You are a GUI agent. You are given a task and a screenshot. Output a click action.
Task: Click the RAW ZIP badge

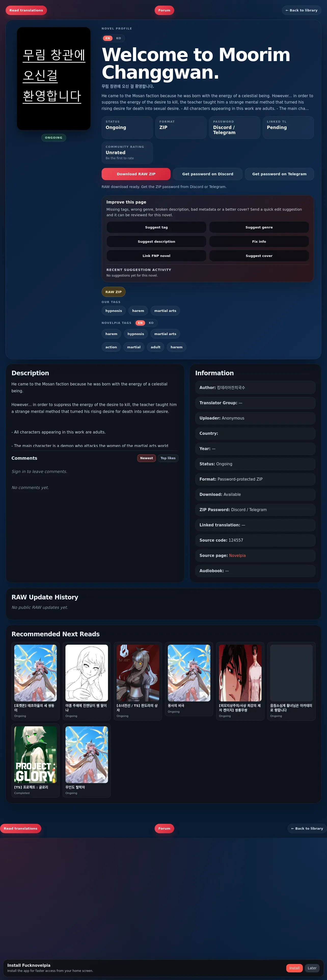(113, 292)
